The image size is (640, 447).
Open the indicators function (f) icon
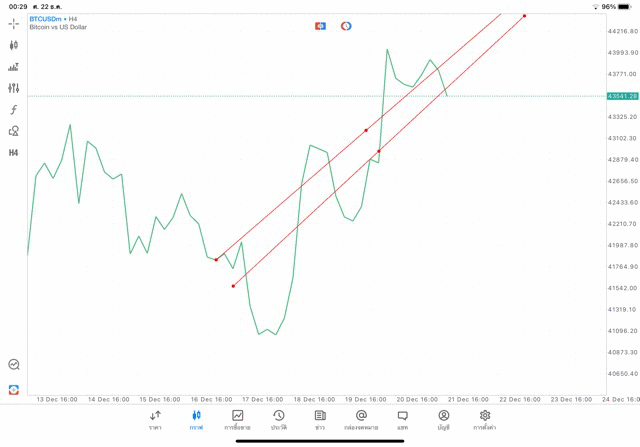tap(14, 110)
